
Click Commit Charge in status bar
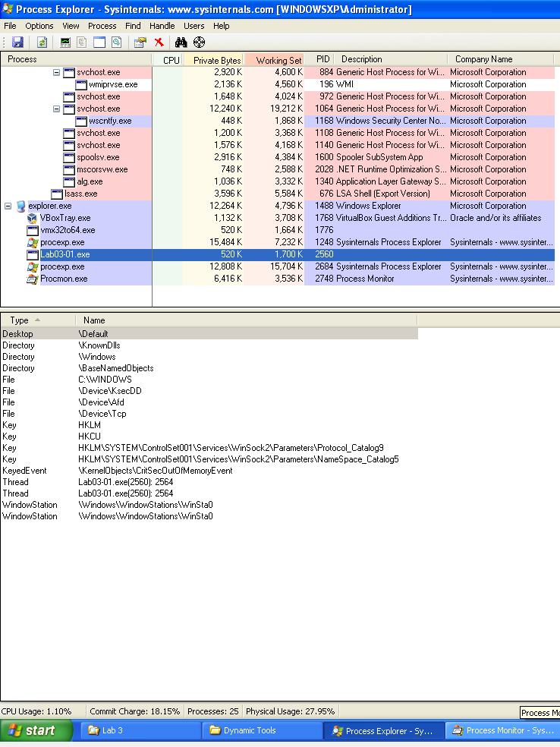tap(135, 711)
